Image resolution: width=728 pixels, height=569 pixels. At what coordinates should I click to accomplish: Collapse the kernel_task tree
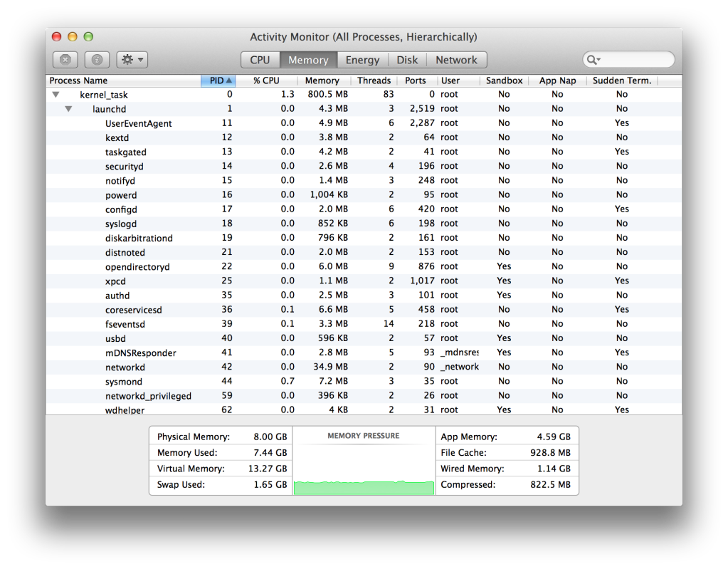(x=56, y=95)
